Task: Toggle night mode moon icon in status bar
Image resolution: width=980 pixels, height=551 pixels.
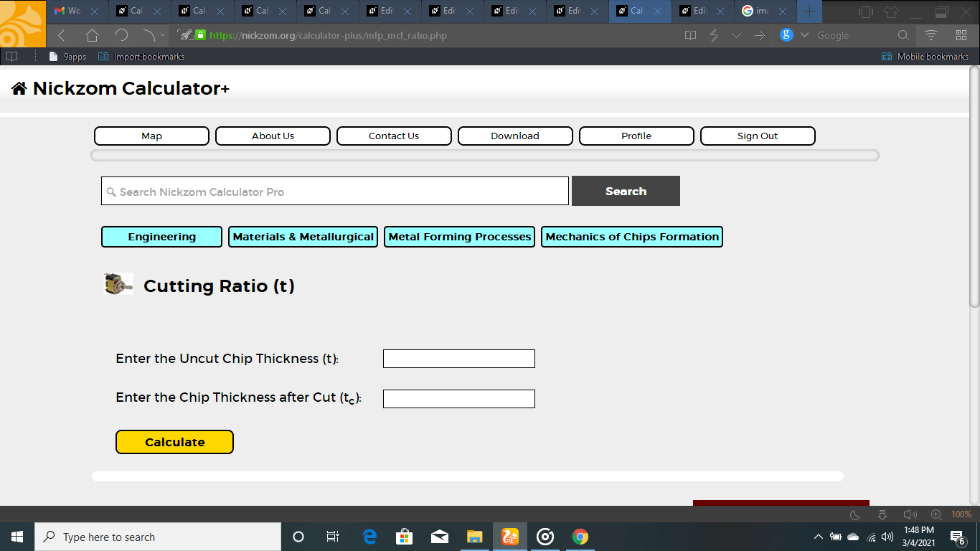Action: click(x=855, y=514)
